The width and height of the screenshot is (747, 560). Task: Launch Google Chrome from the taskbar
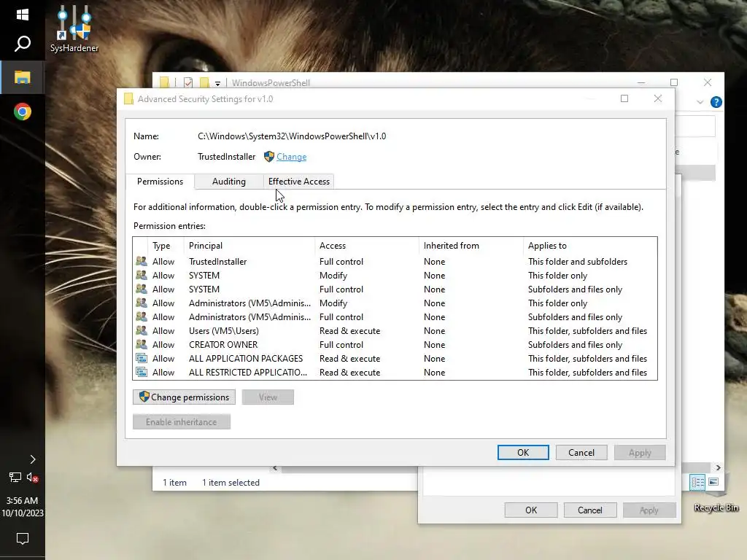click(x=23, y=112)
